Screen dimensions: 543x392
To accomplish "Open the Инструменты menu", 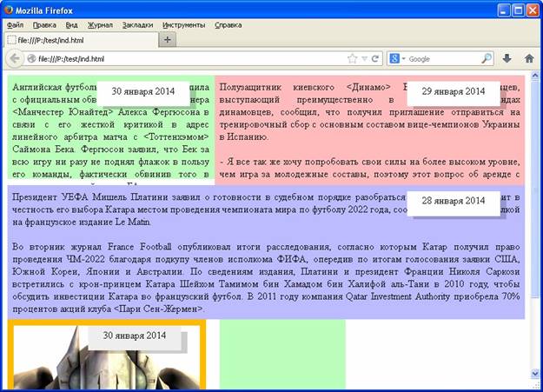I will pyautogui.click(x=182, y=25).
